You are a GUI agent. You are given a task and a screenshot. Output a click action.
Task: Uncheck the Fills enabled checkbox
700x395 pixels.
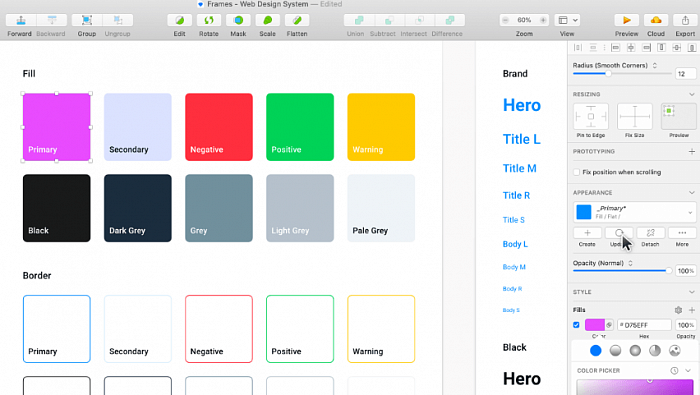(x=576, y=325)
